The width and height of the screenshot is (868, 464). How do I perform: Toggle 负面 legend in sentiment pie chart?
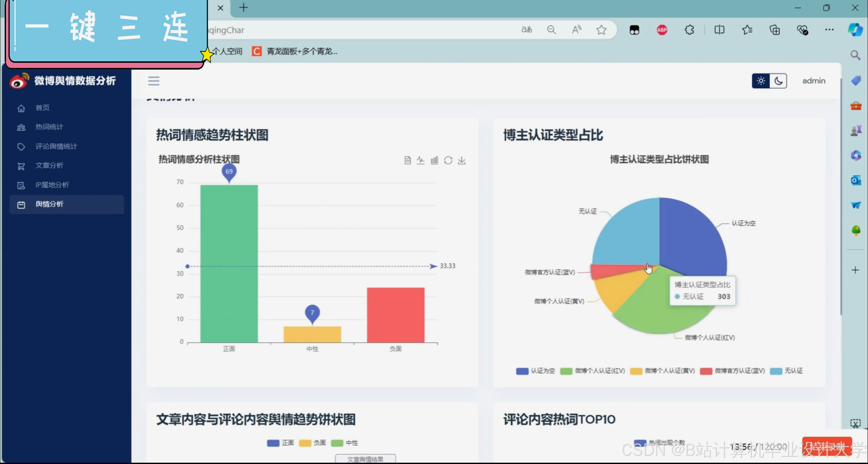point(312,443)
